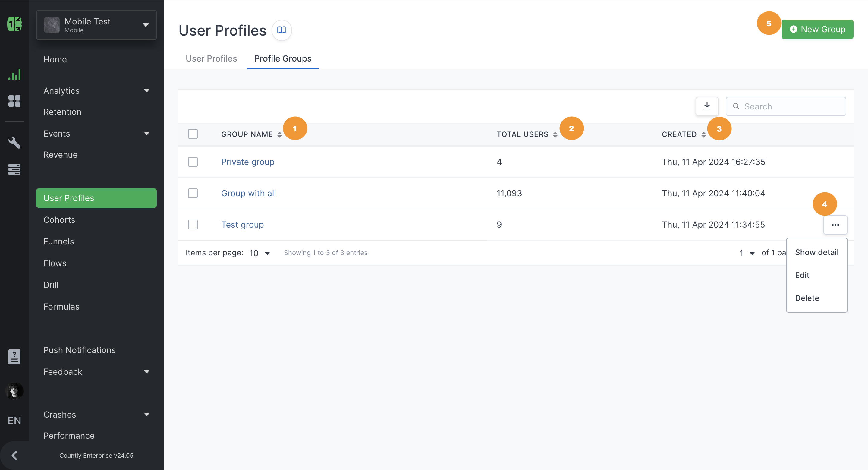Open Performance in sidebar
This screenshot has width=868, height=470.
tap(69, 436)
